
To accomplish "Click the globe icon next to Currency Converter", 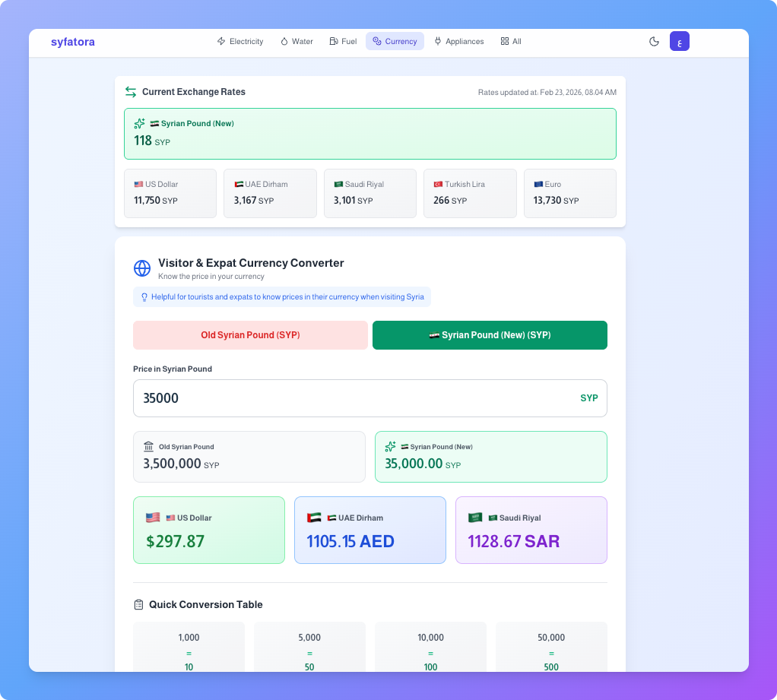I will click(142, 268).
